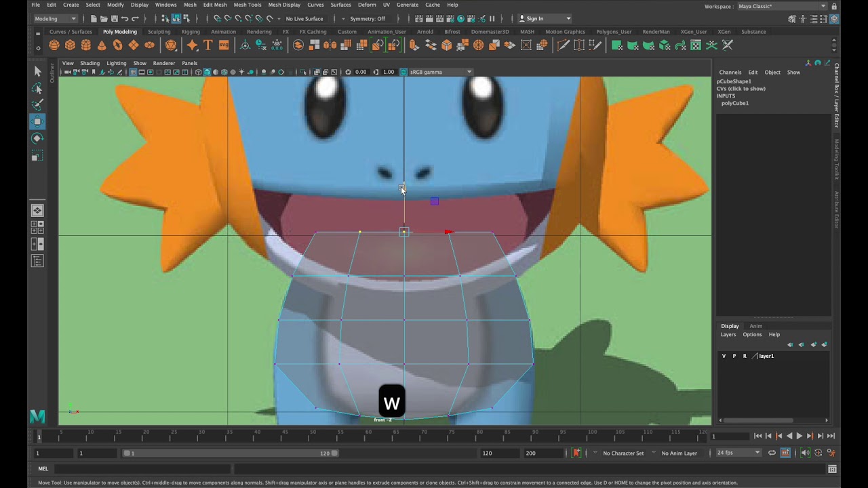This screenshot has width=868, height=488.
Task: Toggle Outliner side tab
Action: pyautogui.click(x=52, y=73)
